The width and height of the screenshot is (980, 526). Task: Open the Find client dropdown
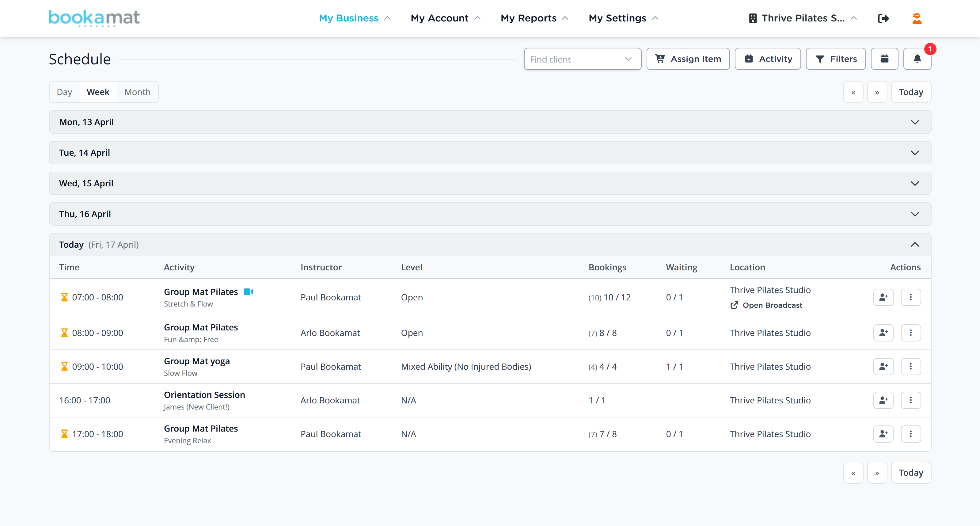(583, 59)
